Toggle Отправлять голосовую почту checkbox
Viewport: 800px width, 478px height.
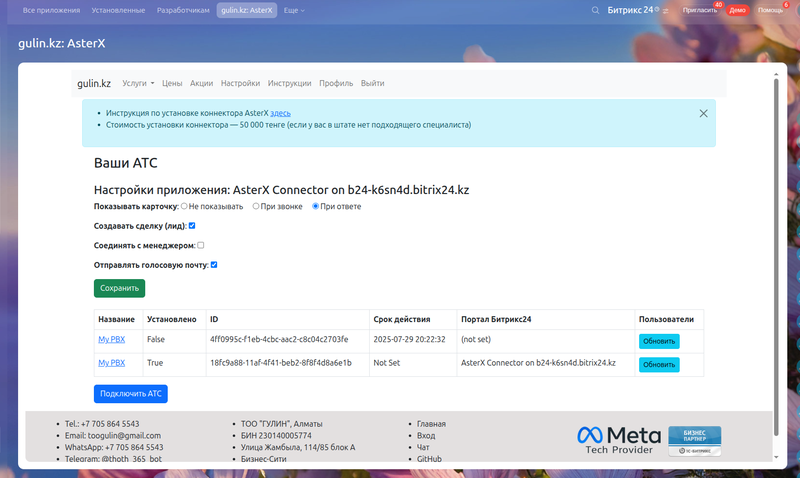click(x=214, y=265)
